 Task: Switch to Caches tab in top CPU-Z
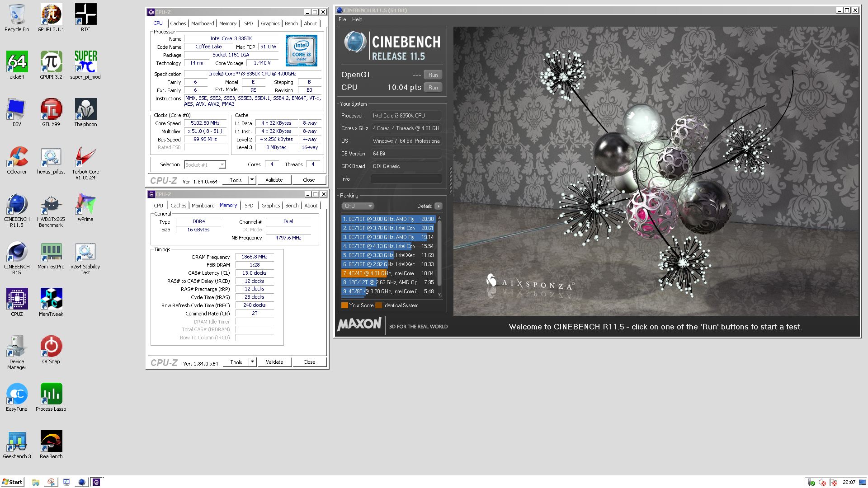(178, 23)
